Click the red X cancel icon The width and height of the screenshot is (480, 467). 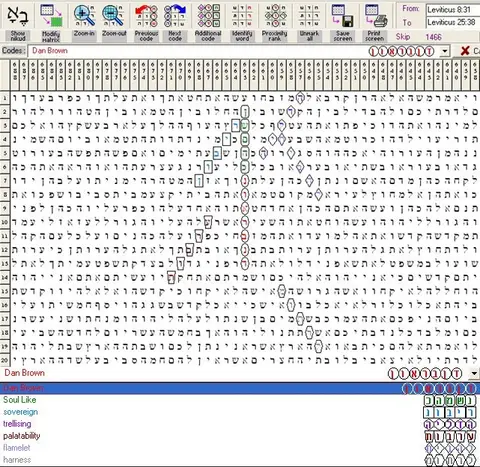coord(465,51)
